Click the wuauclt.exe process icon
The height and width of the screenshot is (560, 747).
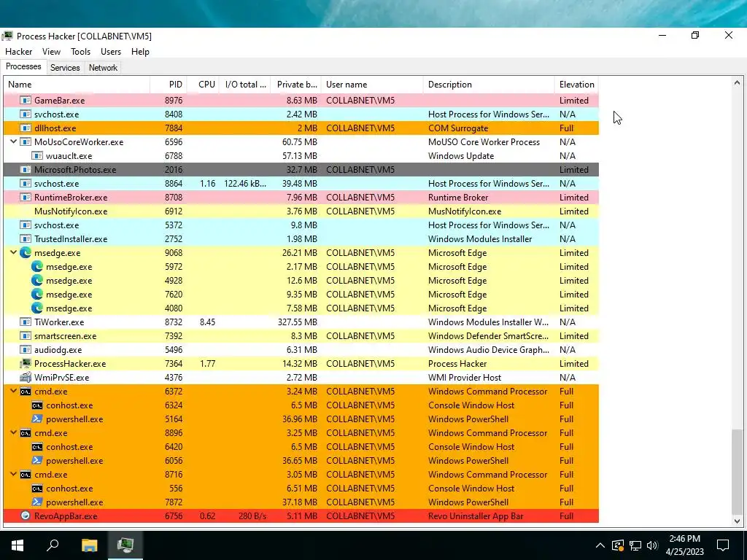point(37,156)
